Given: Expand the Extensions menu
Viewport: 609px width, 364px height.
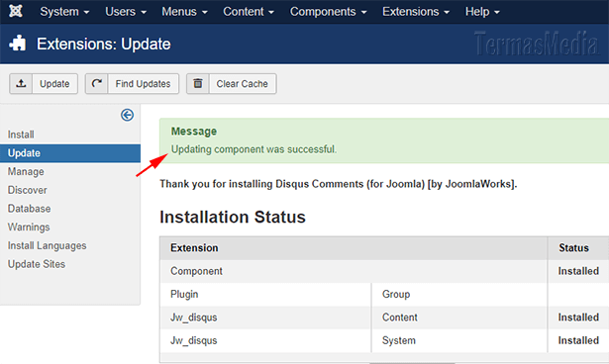Looking at the screenshot, I should tap(416, 12).
